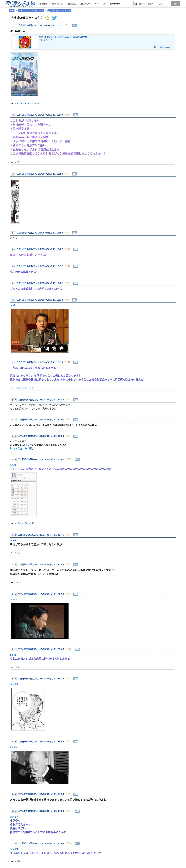Open reply link >>111 under post 1
The width and height of the screenshot is (186, 868).
coord(38,103)
